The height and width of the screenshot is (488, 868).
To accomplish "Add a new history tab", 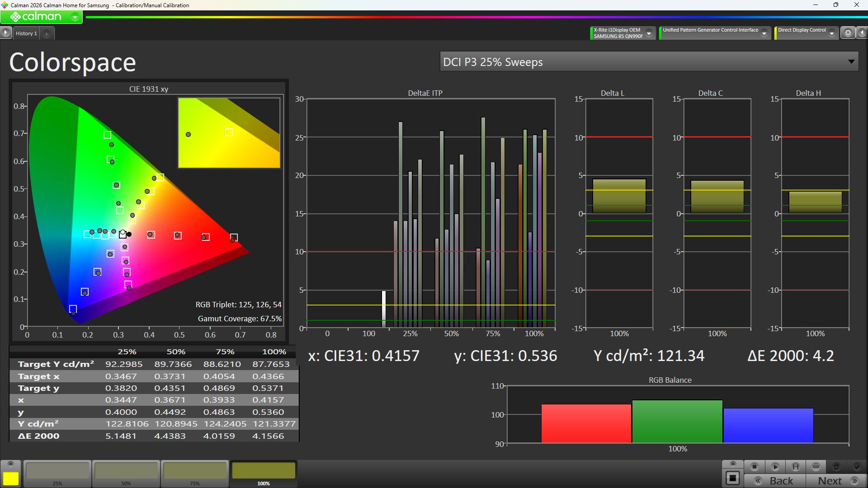I will [47, 33].
